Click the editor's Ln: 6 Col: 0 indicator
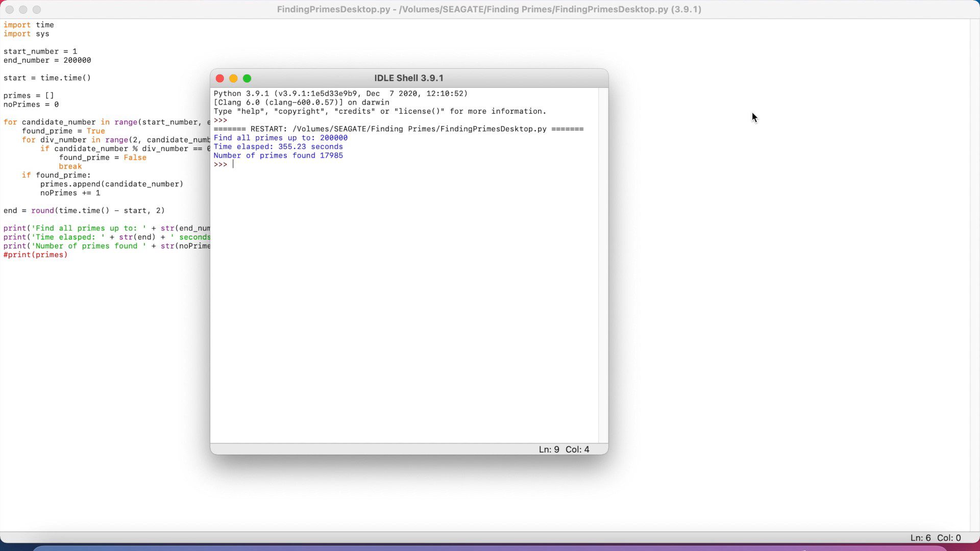This screenshot has height=551, width=980. coord(935,538)
